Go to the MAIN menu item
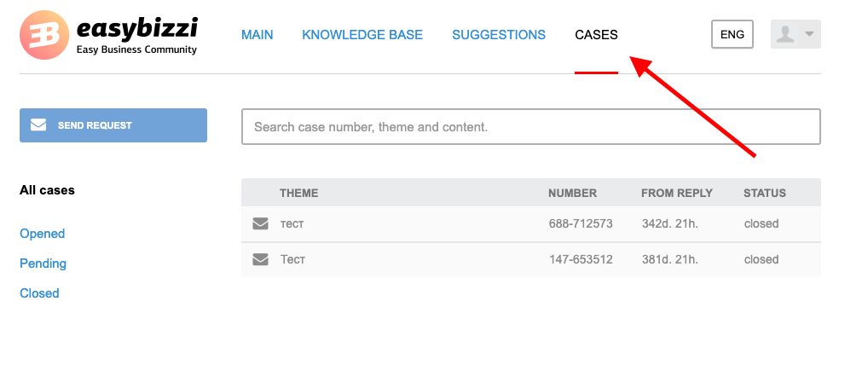 pos(257,35)
